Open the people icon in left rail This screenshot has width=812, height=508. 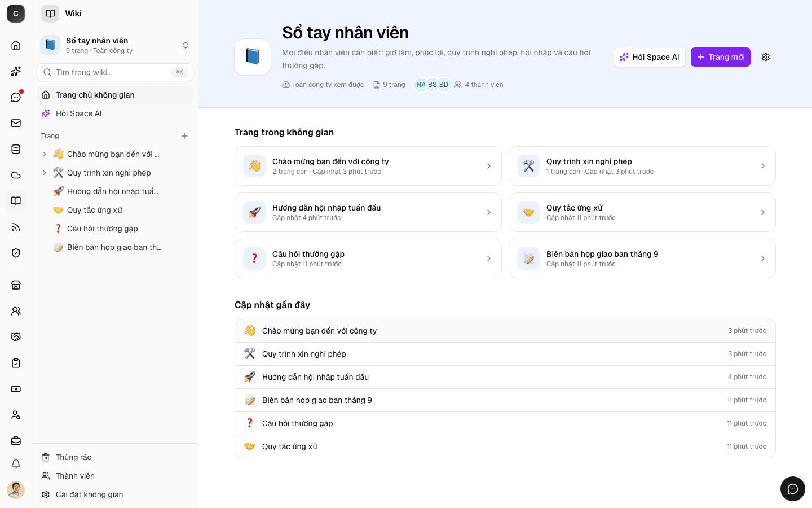point(16,311)
